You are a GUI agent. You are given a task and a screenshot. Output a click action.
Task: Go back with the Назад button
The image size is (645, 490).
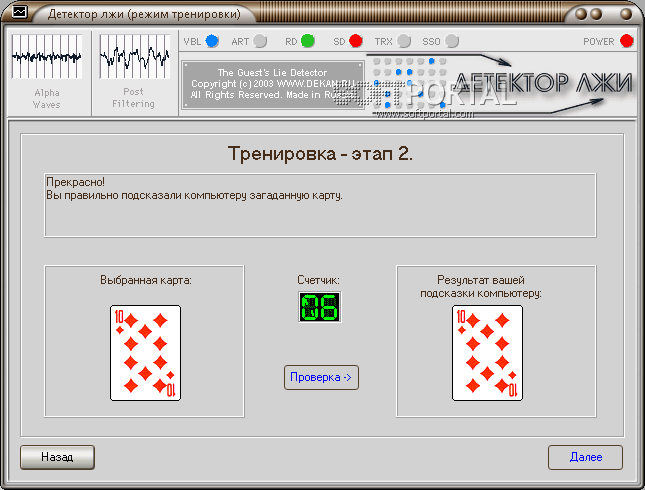coord(57,457)
